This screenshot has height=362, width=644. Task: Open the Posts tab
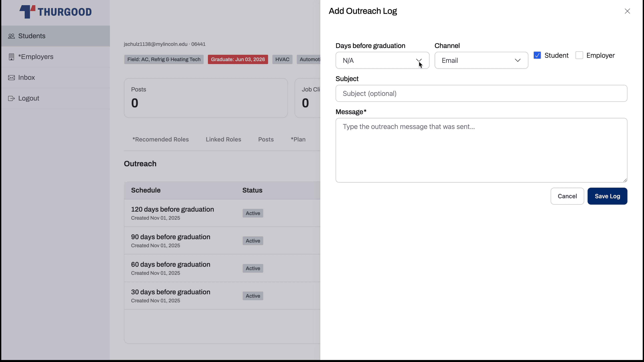(266, 139)
